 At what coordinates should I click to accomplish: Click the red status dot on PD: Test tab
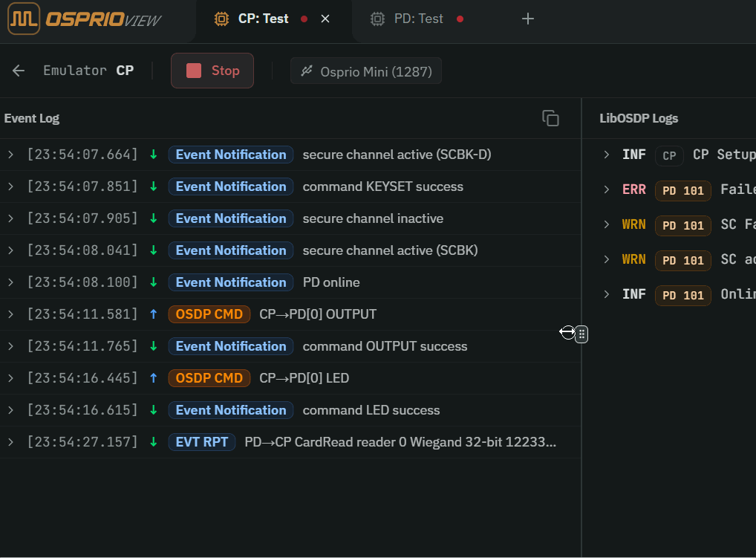click(x=460, y=19)
